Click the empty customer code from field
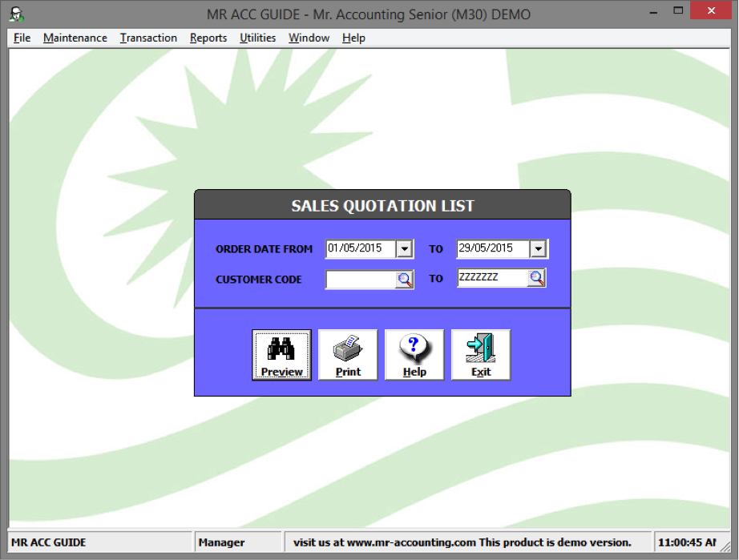 pos(361,280)
